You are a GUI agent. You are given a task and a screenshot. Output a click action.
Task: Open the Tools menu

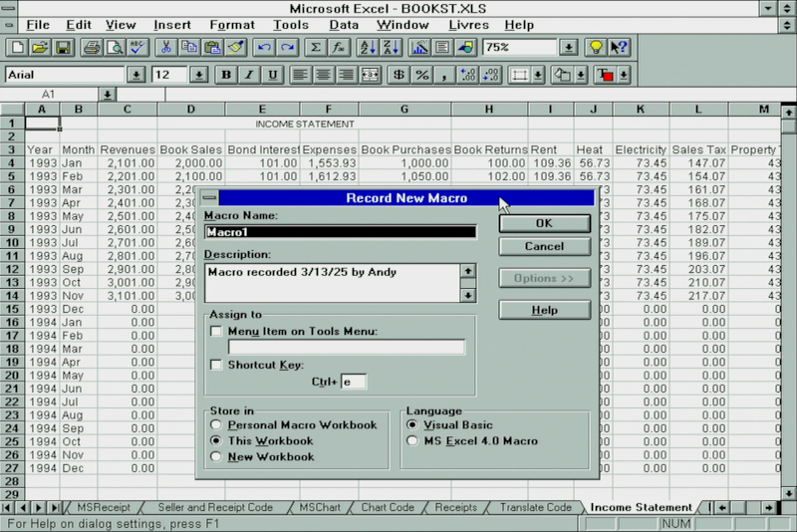[x=290, y=24]
